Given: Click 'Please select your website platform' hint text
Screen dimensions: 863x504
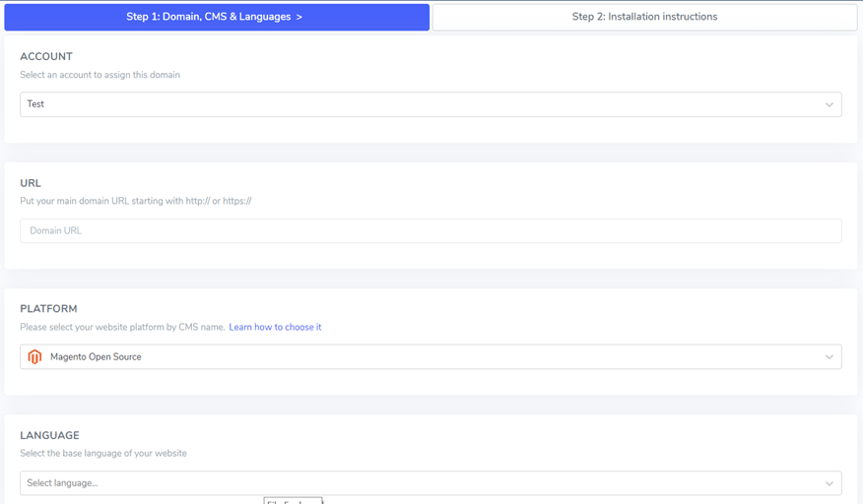Looking at the screenshot, I should (x=122, y=327).
